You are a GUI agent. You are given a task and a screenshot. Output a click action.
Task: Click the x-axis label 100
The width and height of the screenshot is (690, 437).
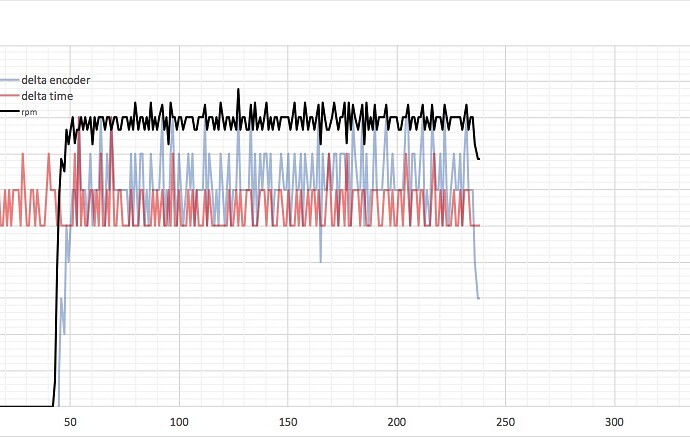coord(179,422)
